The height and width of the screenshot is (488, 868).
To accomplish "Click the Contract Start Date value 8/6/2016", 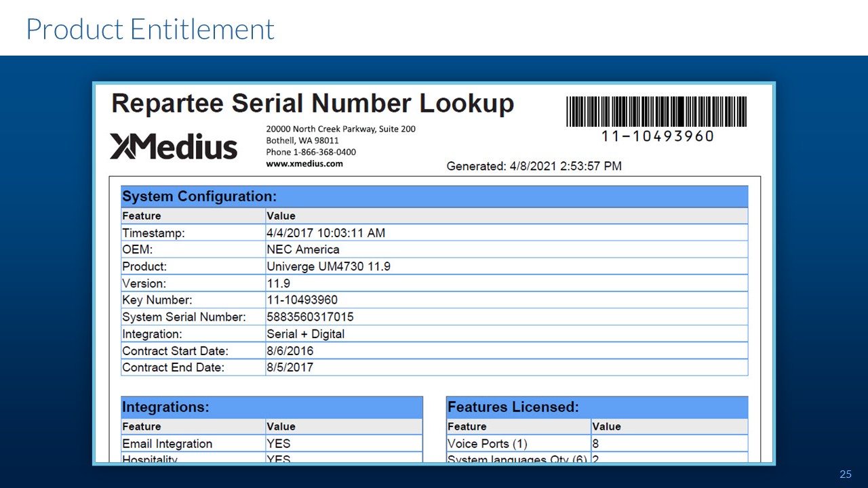I will (x=290, y=351).
